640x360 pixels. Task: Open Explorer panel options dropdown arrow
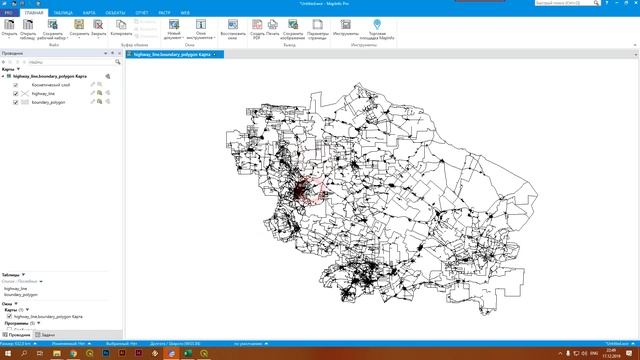click(x=105, y=53)
